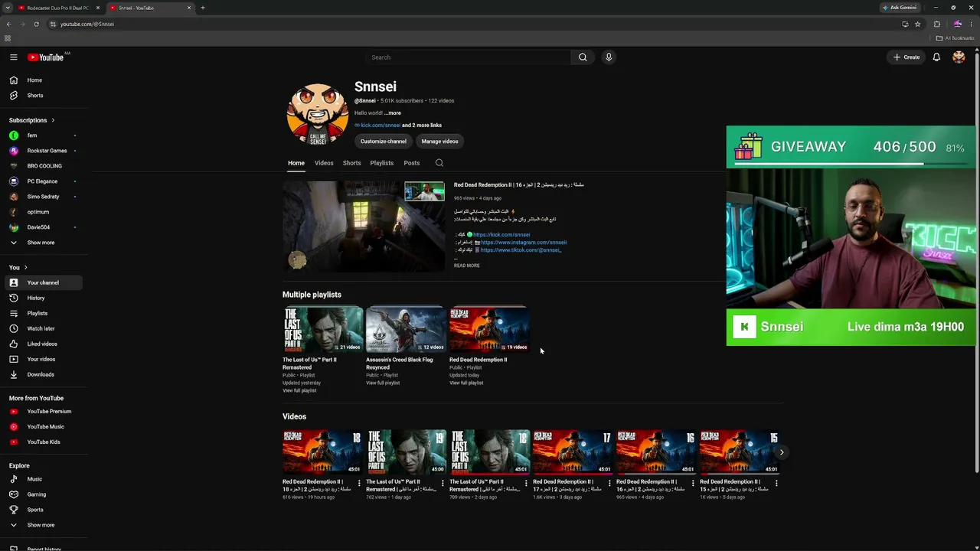This screenshot has width=980, height=551.
Task: Switch to the channel Videos tab
Action: click(x=324, y=163)
